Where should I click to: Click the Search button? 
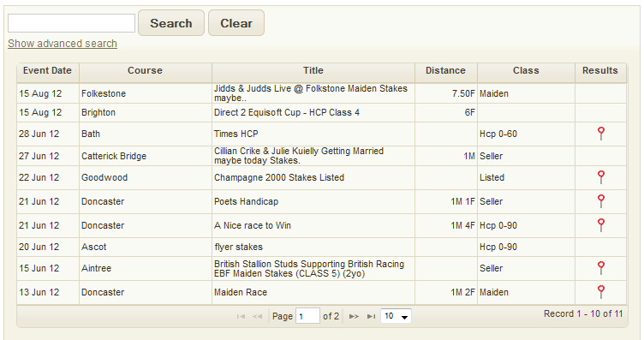(x=171, y=23)
